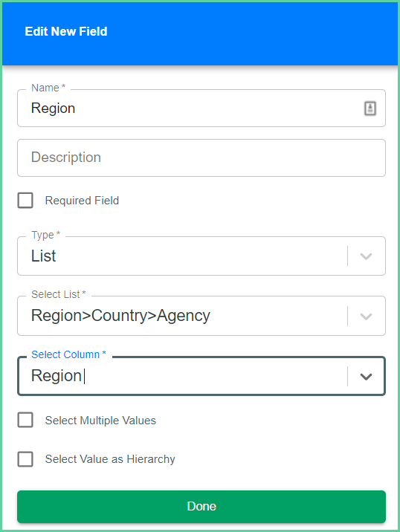
Task: Confirm with the green Done button
Action: coord(201,507)
